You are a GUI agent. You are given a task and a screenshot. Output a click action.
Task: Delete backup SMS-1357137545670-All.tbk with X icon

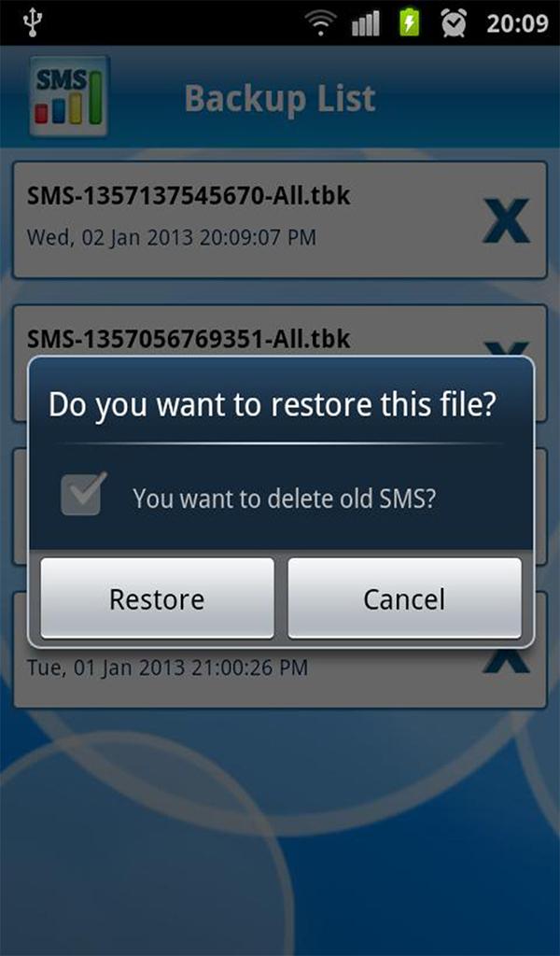507,220
